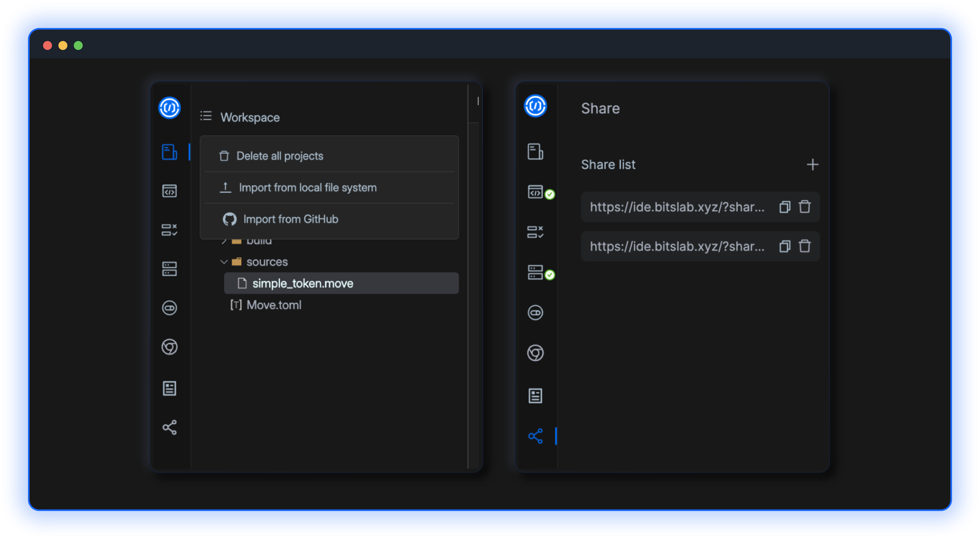The image size is (980, 539).
Task: Open the code window icon in Workspace panel sidebar
Action: point(169,191)
